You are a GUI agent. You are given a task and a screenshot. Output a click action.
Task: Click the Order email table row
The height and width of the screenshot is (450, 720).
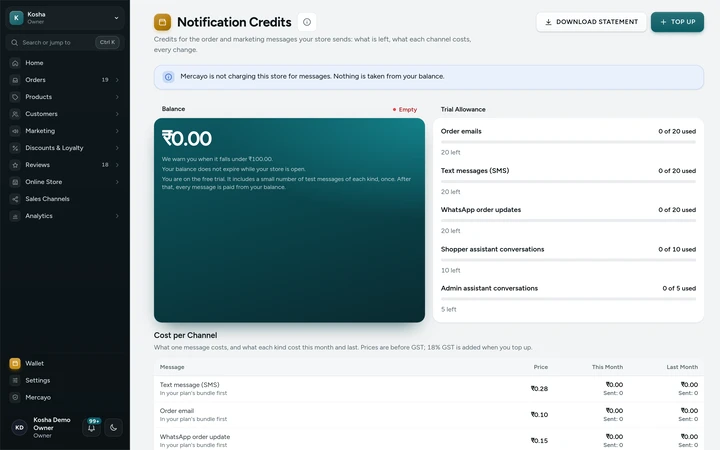click(428, 415)
